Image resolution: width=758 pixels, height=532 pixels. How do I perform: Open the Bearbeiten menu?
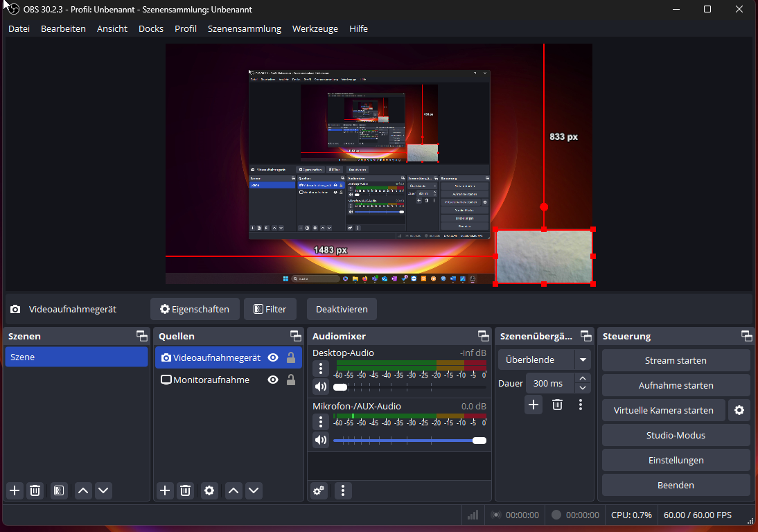point(63,28)
